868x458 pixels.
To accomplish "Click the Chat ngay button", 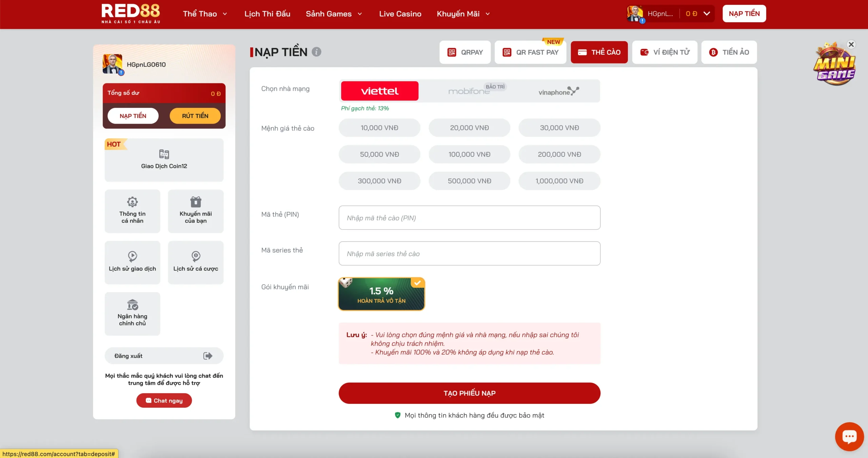I will click(x=164, y=400).
